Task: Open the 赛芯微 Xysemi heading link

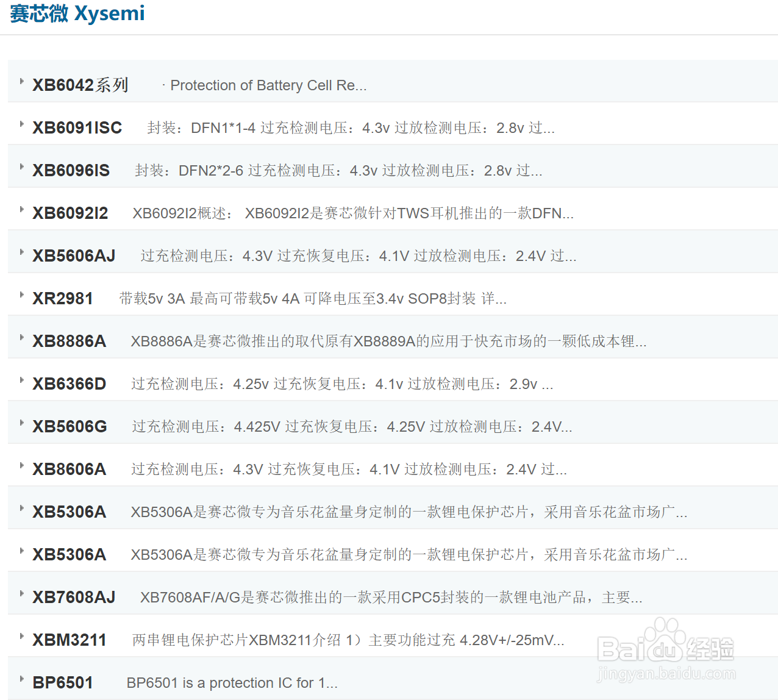Action: [x=77, y=13]
